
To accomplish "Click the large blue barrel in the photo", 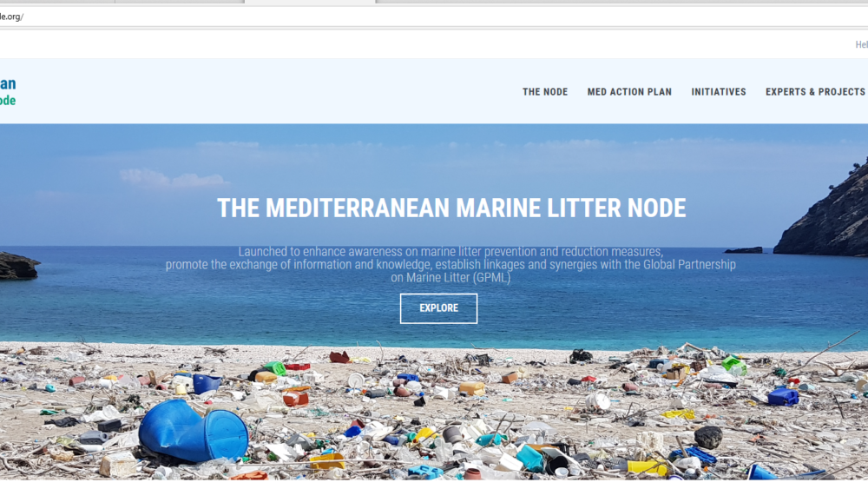I will [x=192, y=431].
